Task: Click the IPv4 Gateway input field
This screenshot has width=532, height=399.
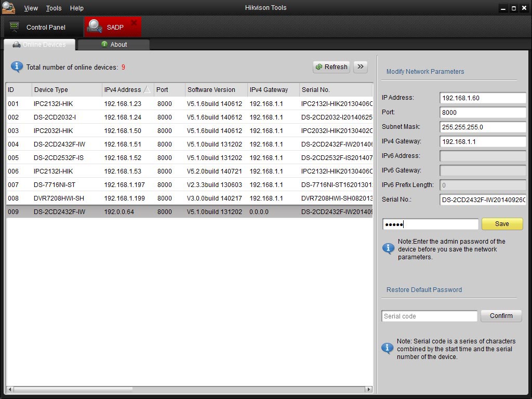Action: 483,142
